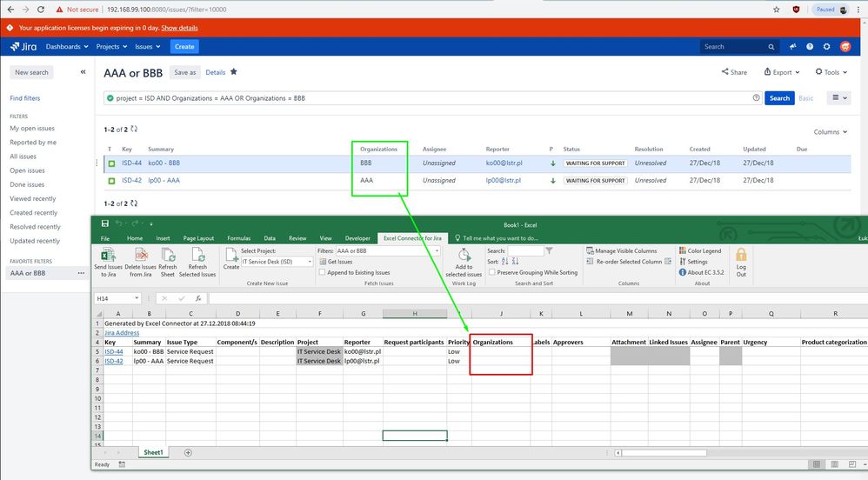
Task: Open the Tools dropdown
Action: point(831,72)
